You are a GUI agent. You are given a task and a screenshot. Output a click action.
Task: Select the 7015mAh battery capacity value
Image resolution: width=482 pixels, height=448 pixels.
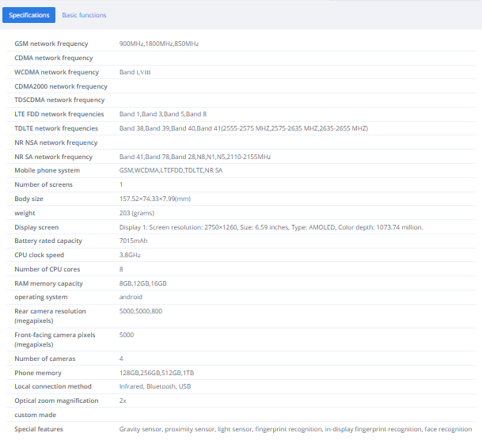[134, 241]
